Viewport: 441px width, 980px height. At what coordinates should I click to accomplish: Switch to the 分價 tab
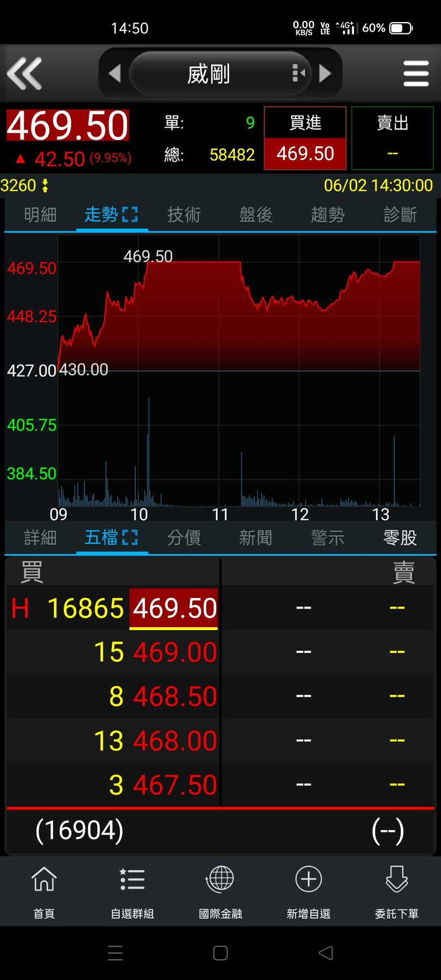pos(184,538)
